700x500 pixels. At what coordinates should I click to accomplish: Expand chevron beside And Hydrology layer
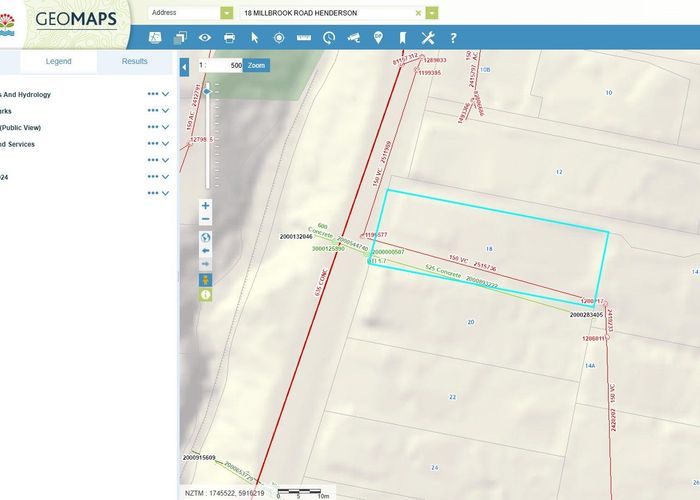[165, 95]
